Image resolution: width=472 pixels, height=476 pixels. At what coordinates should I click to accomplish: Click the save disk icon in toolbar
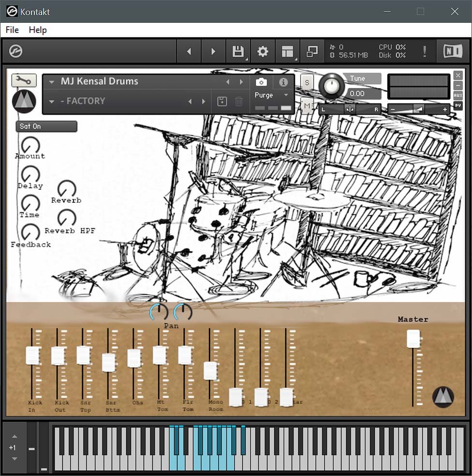238,51
